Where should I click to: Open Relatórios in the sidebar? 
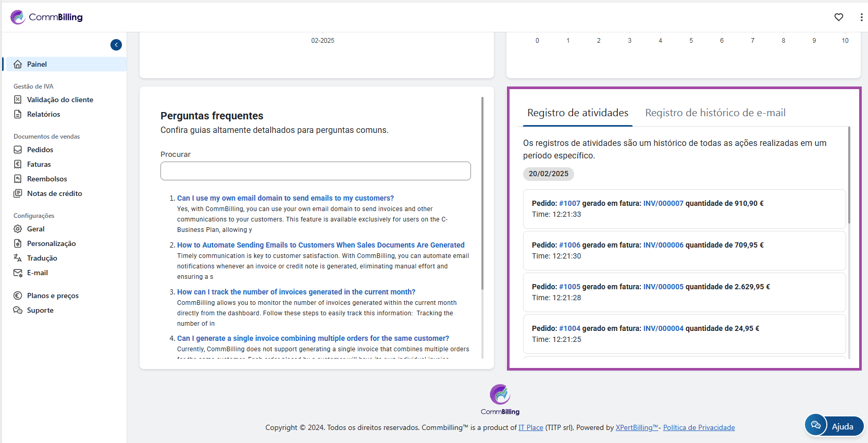(43, 114)
